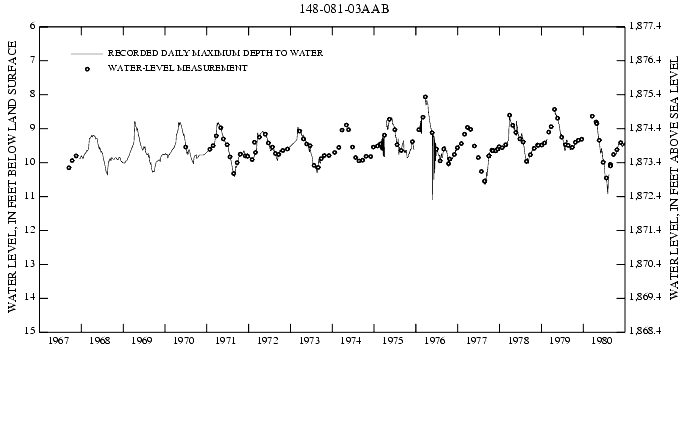The width and height of the screenshot is (687, 424).
Task: Click the 1,877.4 tick label on the right axis
Action: pos(648,27)
